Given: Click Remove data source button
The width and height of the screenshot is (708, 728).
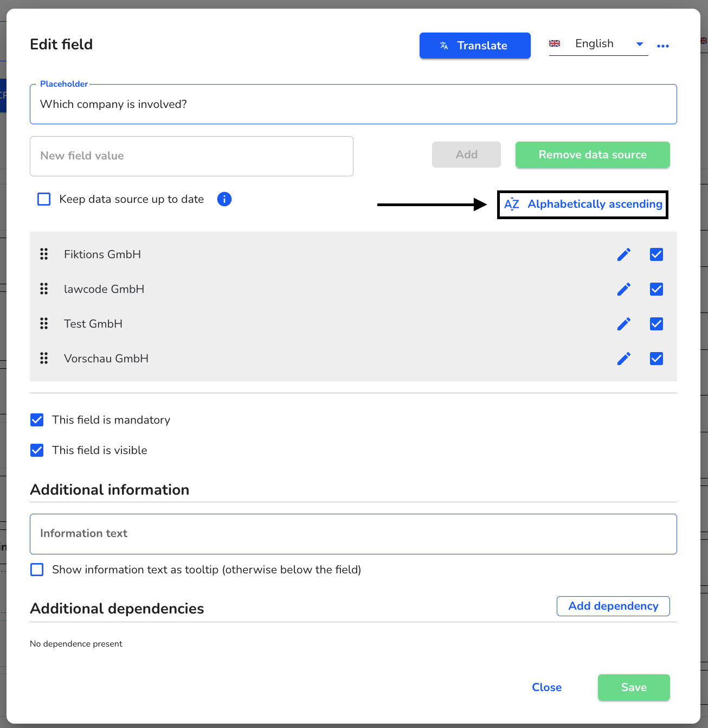Looking at the screenshot, I should (593, 155).
